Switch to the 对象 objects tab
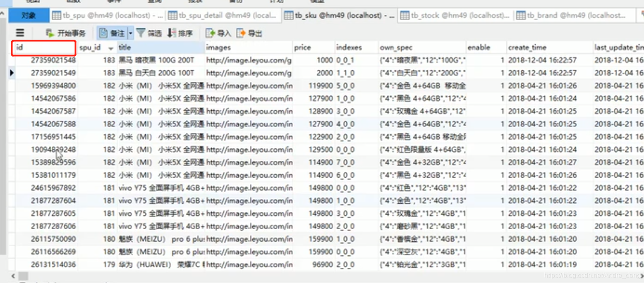 coord(29,16)
